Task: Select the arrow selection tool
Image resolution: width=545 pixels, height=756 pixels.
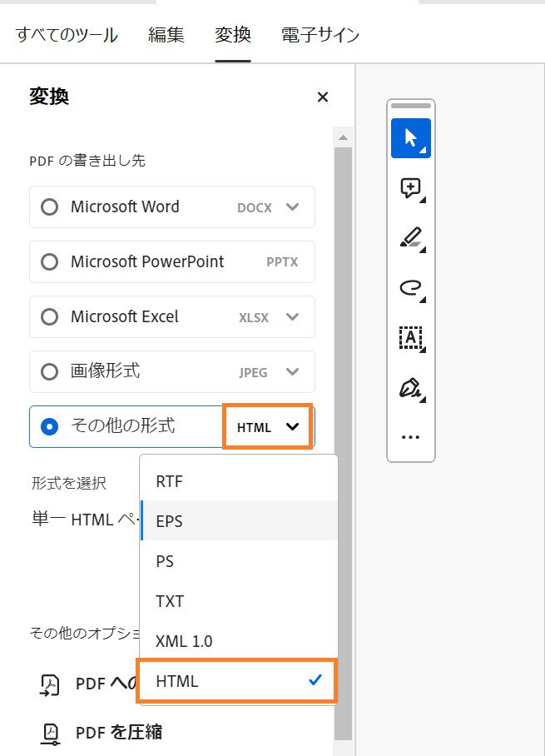Action: (x=410, y=138)
